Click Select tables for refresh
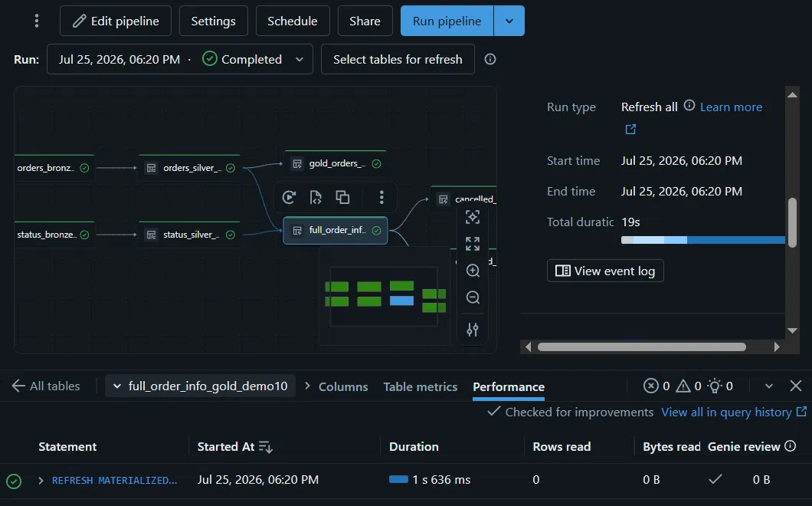This screenshot has height=506, width=812. pyautogui.click(x=398, y=59)
